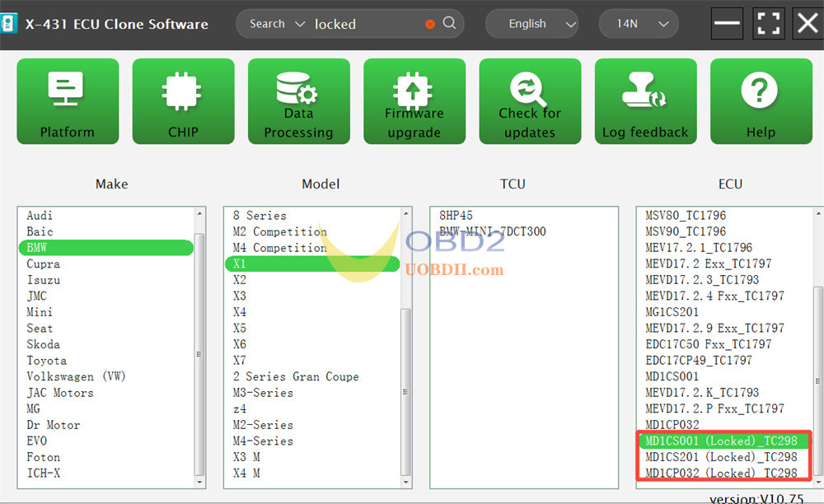Select MD1CP032 (Locked)_TC298 ECU
Screen dimensions: 824x504
[721, 474]
